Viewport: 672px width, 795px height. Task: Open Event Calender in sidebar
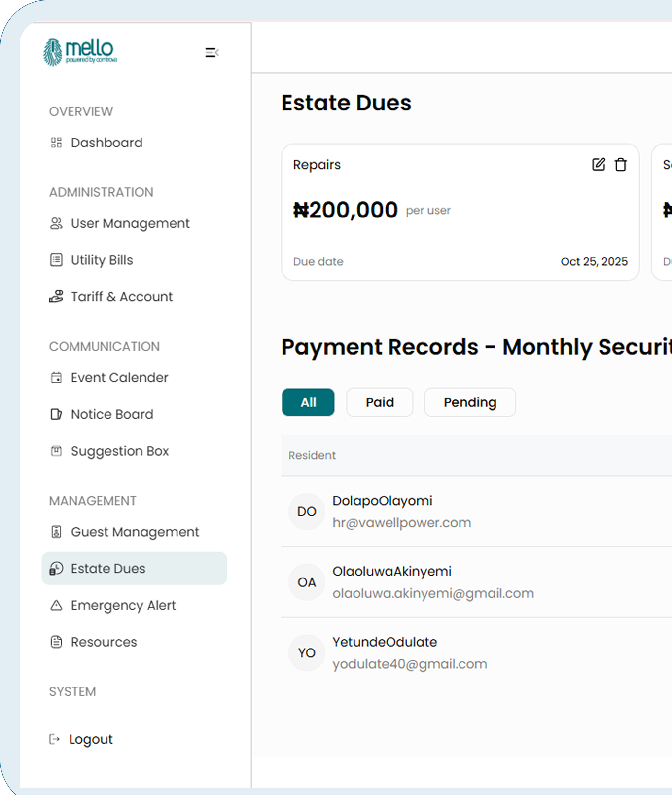click(119, 377)
